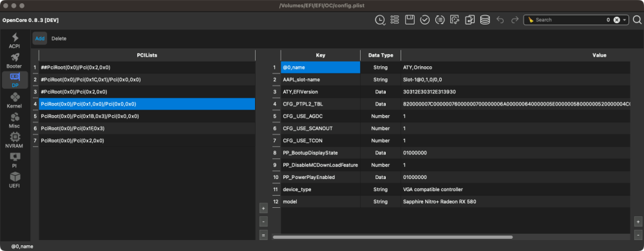Click the equals button beside PCILists panel
This screenshot has height=251, width=644.
[263, 235]
